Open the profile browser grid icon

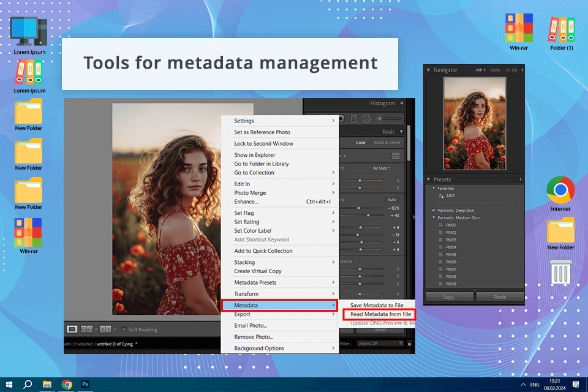pos(396,156)
